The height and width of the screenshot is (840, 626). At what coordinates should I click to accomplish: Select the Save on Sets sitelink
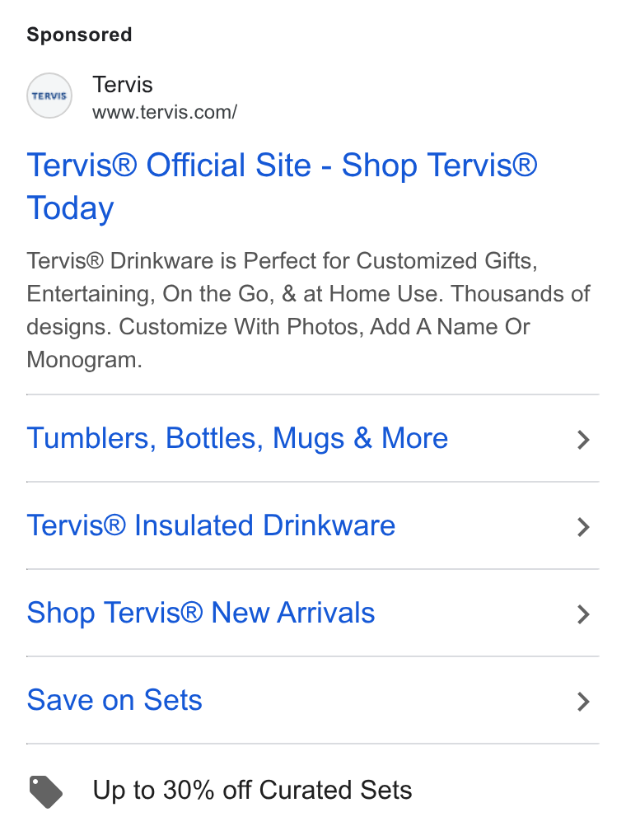click(x=114, y=700)
